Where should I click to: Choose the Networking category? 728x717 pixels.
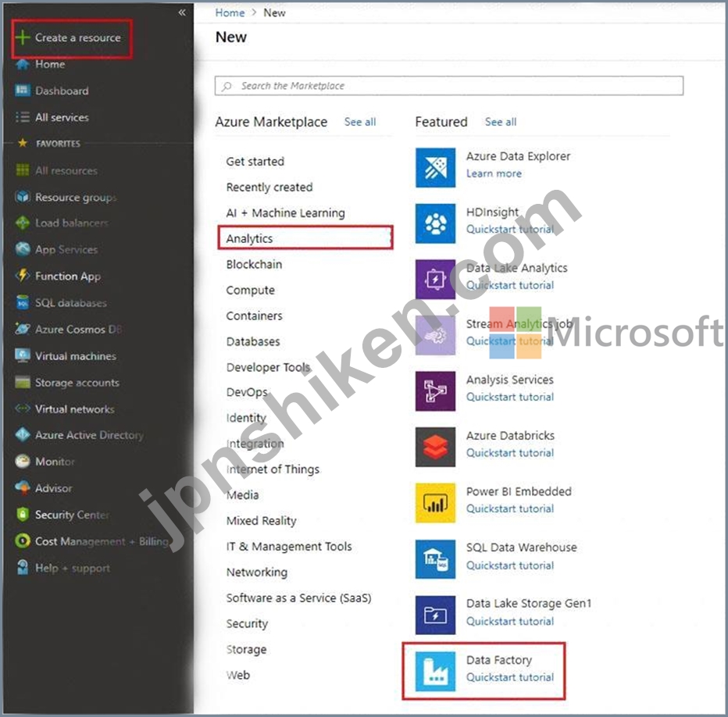[257, 572]
